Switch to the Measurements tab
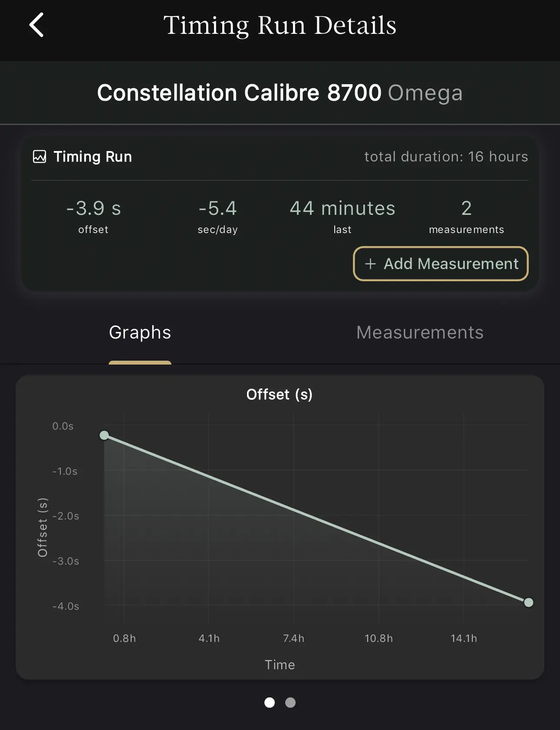This screenshot has height=730, width=560. [420, 332]
